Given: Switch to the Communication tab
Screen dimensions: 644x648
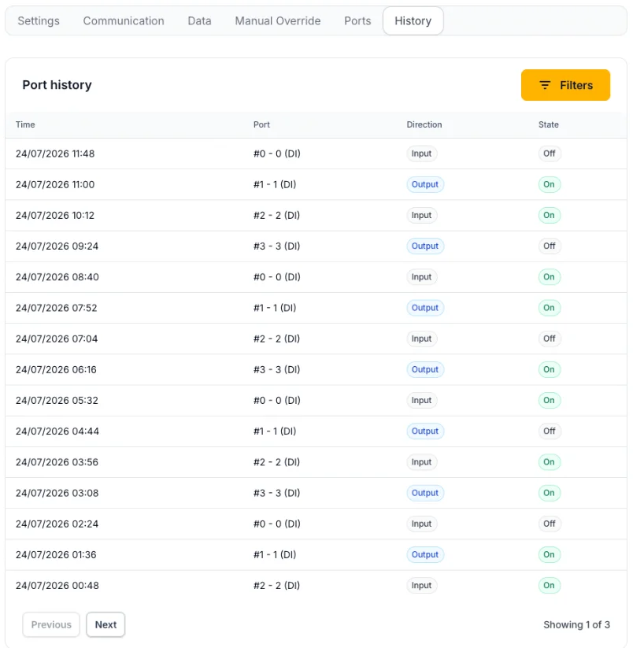Looking at the screenshot, I should 124,21.
